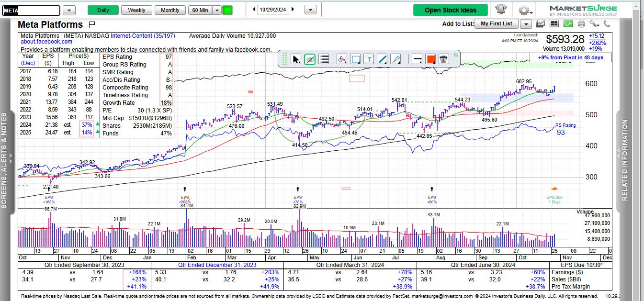Expand Related Information side panel
The image size is (644, 301).
(x=624, y=160)
